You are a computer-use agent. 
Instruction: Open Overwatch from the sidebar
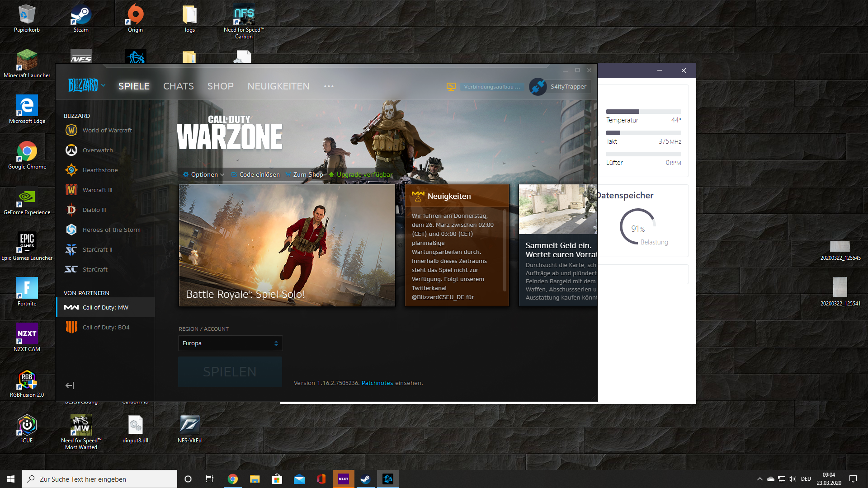point(98,150)
